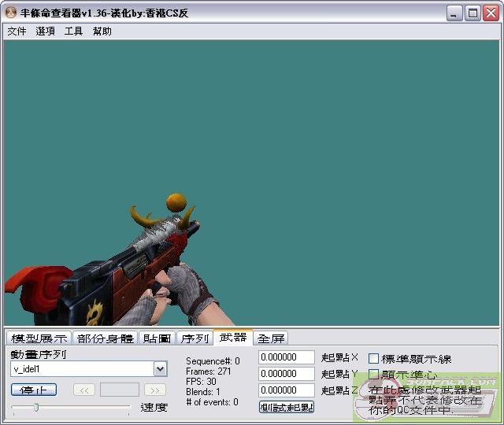This screenshot has height=425, width=504.
Task: Switch to the 貼圖 tab
Action: (157, 338)
